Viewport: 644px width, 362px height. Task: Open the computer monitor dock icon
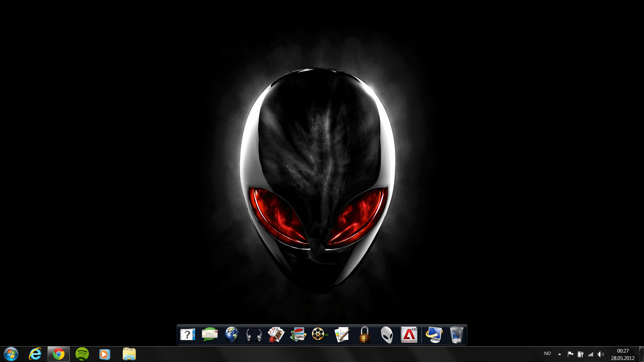click(x=434, y=335)
